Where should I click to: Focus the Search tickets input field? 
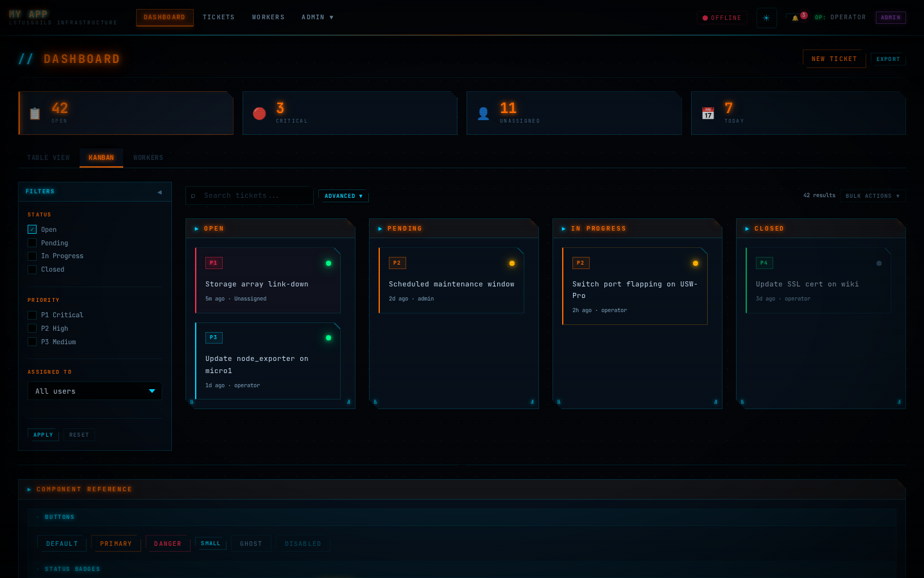[250, 196]
